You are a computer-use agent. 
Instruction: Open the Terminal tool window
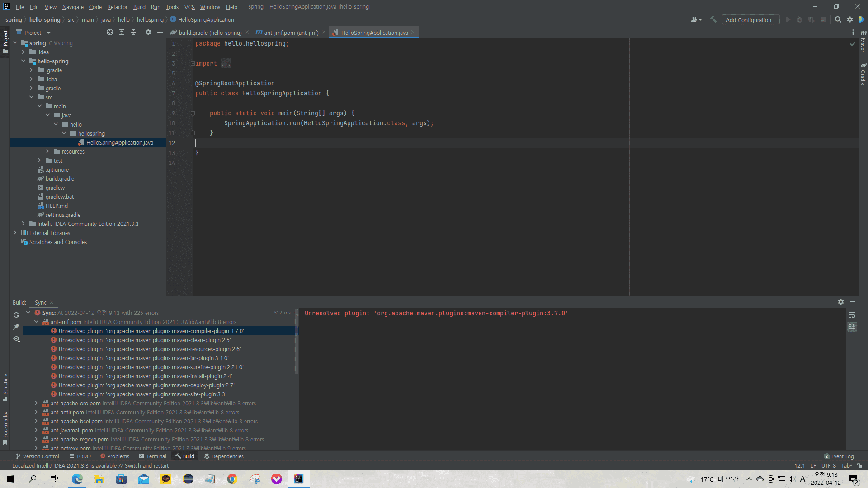(x=153, y=456)
